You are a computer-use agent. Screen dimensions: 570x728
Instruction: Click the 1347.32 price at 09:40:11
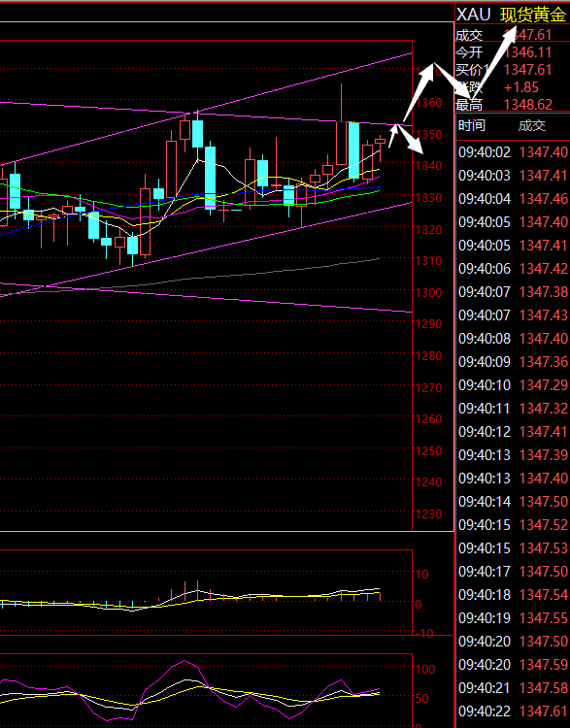tap(544, 409)
